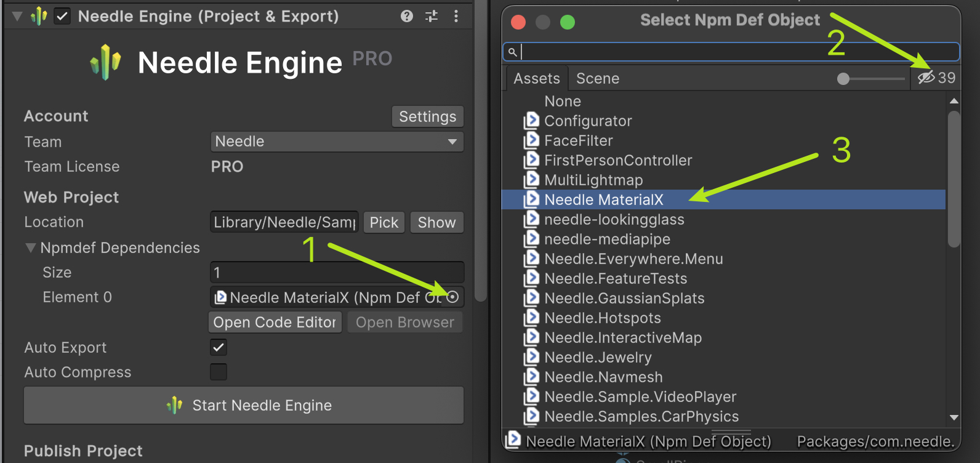Click the object picker circle for Element 0
Screen dimensions: 980x463
[452, 297]
